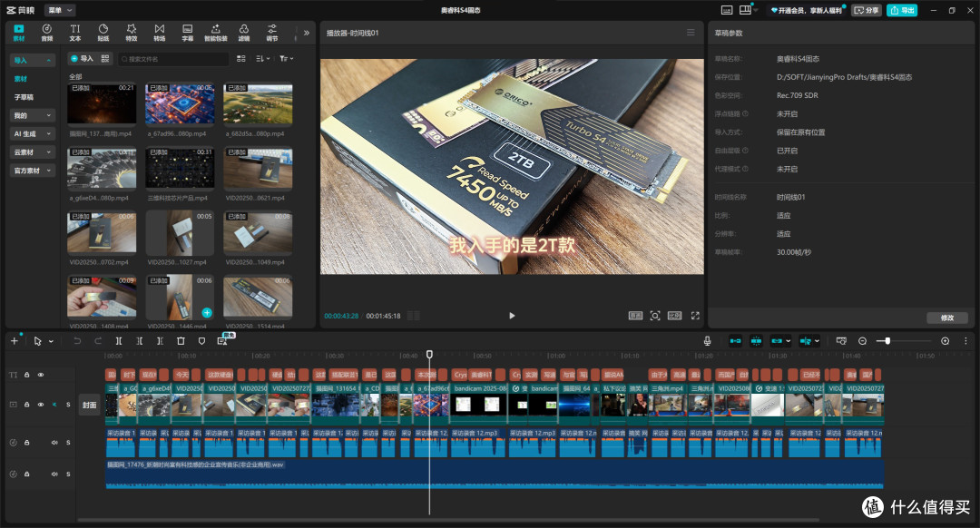The width and height of the screenshot is (980, 528).
Task: Split clip at playhead tool
Action: pyautogui.click(x=119, y=340)
